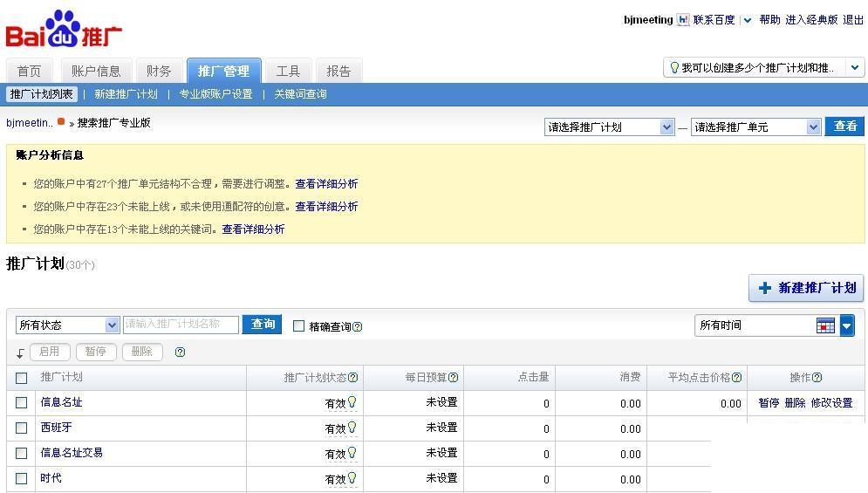
Task: Open the 时代 plan link
Action: point(51,478)
